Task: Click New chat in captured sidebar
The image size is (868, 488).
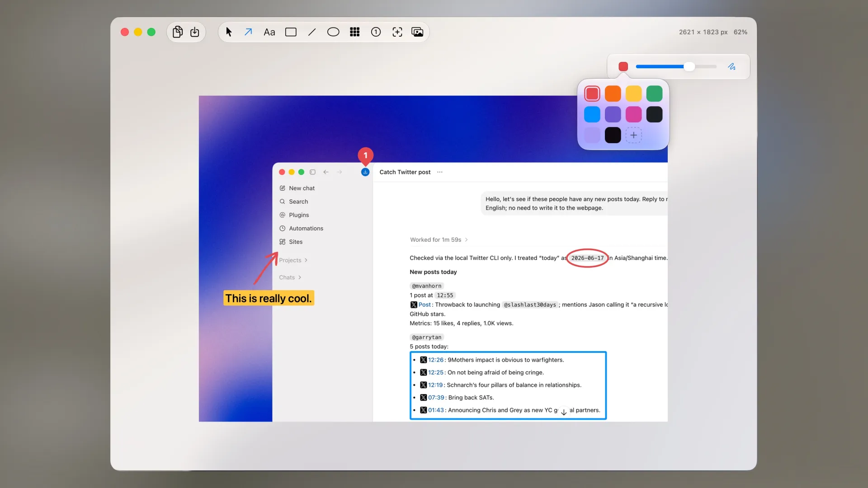Action: (x=297, y=188)
